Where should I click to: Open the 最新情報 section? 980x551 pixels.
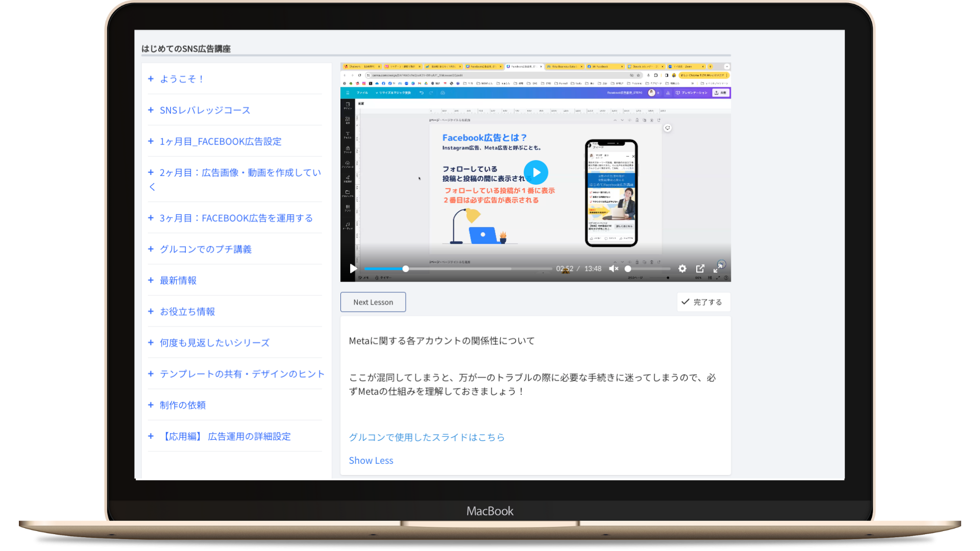[178, 280]
